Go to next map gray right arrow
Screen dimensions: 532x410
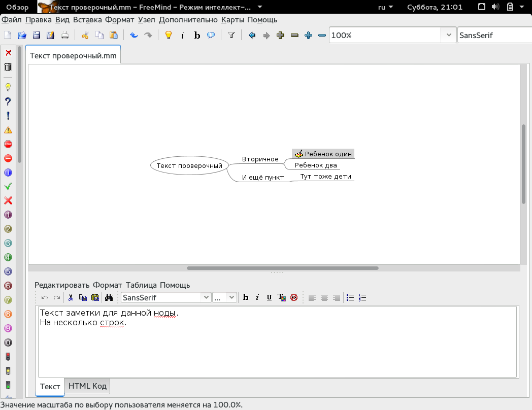click(267, 35)
